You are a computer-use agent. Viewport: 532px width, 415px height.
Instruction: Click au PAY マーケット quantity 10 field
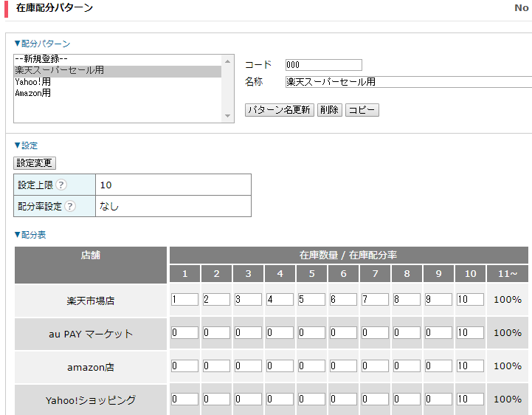470,333
